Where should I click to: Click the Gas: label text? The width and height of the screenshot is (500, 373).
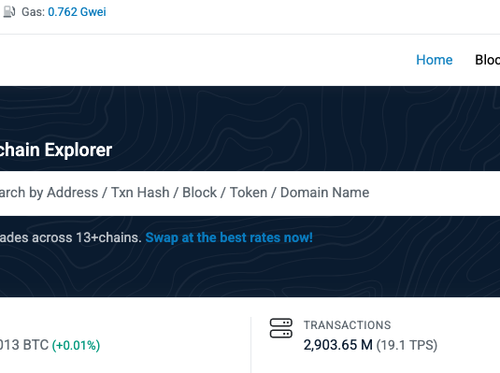33,12
